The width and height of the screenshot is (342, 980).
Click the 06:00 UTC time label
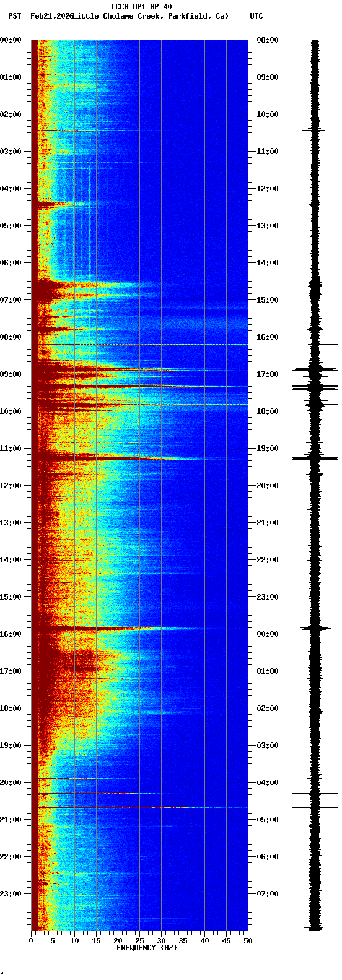pyautogui.click(x=268, y=857)
